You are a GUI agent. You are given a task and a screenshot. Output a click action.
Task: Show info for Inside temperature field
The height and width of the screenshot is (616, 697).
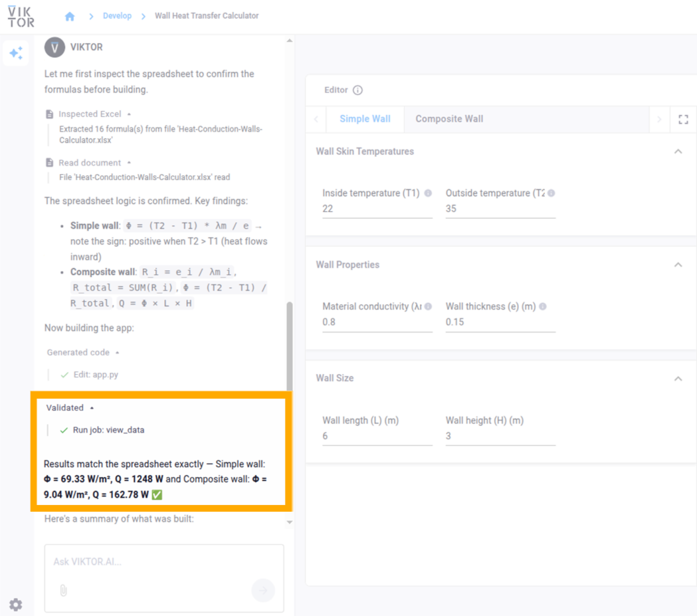click(428, 193)
